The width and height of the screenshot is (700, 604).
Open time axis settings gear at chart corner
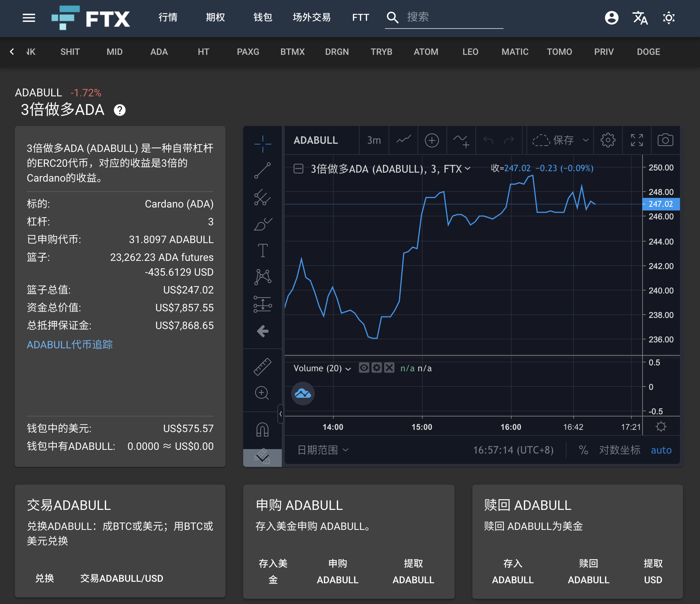tap(661, 427)
